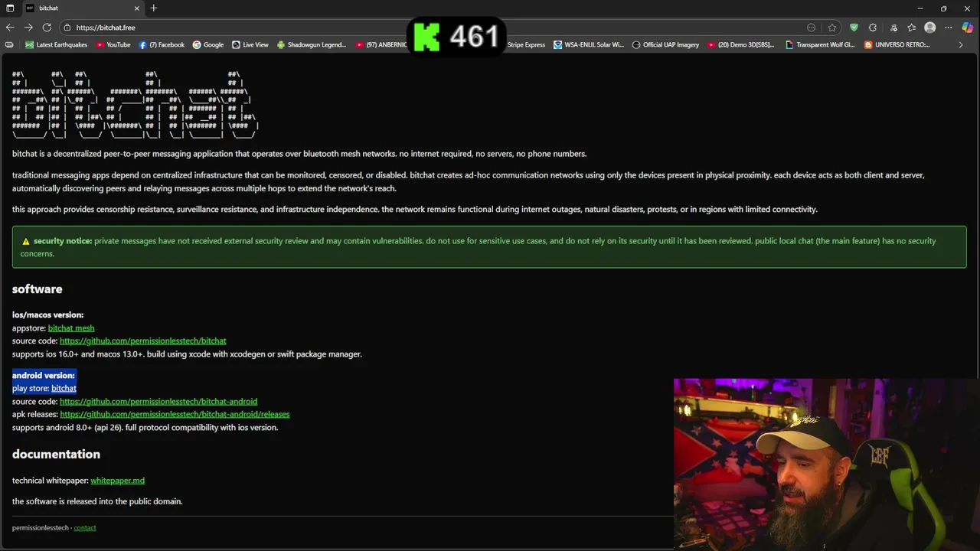Open Official UAP Imagery bookmark
The image size is (980, 551).
point(665,44)
